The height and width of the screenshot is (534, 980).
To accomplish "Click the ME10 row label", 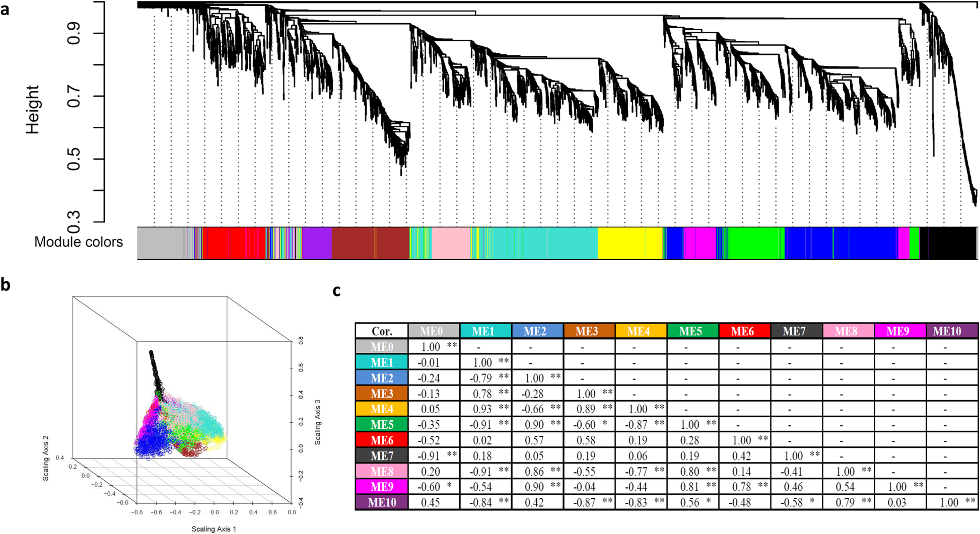I will (382, 502).
